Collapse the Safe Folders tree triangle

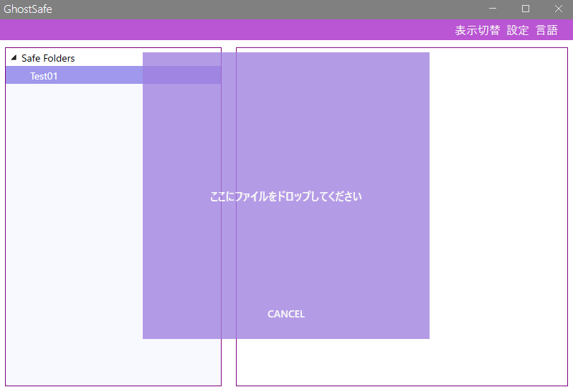point(14,58)
